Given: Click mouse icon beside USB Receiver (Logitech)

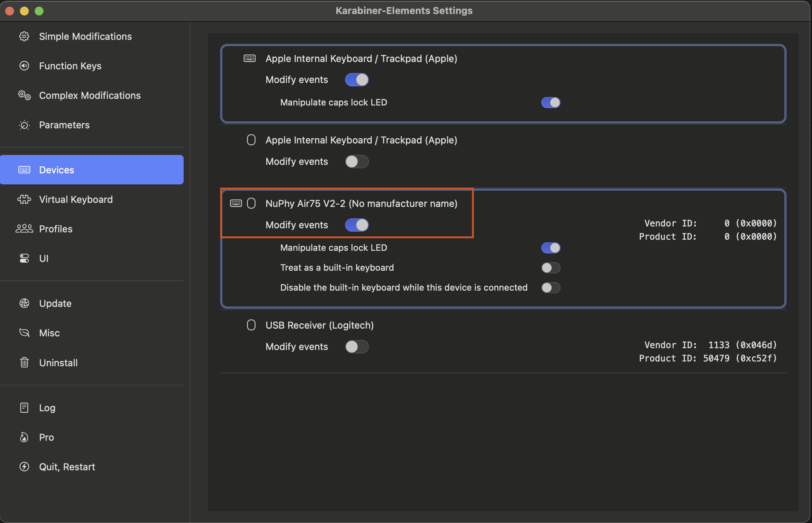Looking at the screenshot, I should point(251,325).
